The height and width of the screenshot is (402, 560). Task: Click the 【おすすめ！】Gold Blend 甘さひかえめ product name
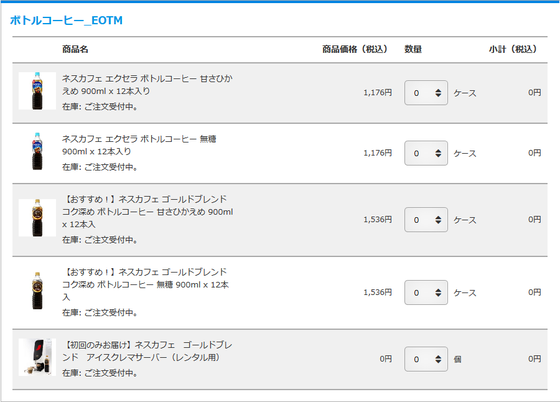(x=148, y=212)
